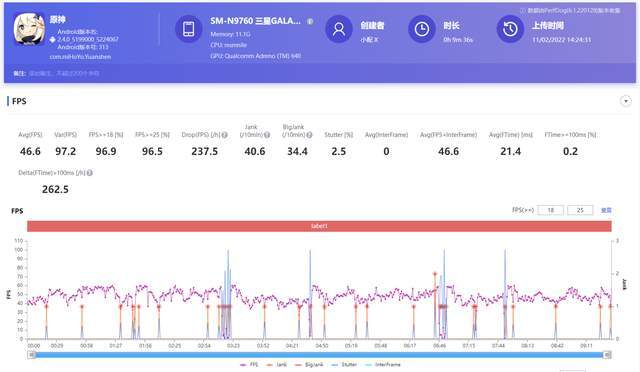Toggle FPS series in chart legend
640x372 pixels.
249,365
